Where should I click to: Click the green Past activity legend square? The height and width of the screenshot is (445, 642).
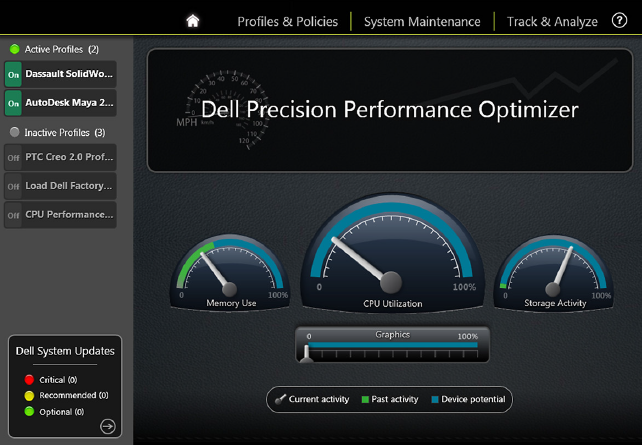365,399
